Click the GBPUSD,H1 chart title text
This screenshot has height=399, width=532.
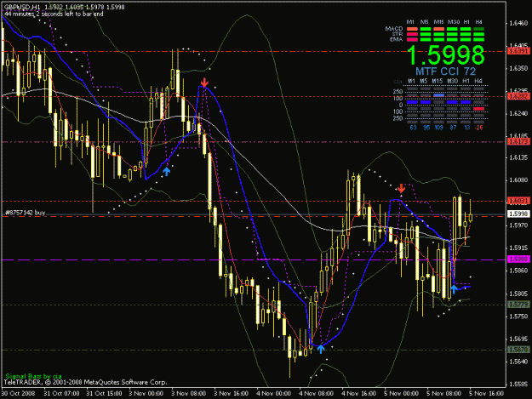click(x=22, y=7)
